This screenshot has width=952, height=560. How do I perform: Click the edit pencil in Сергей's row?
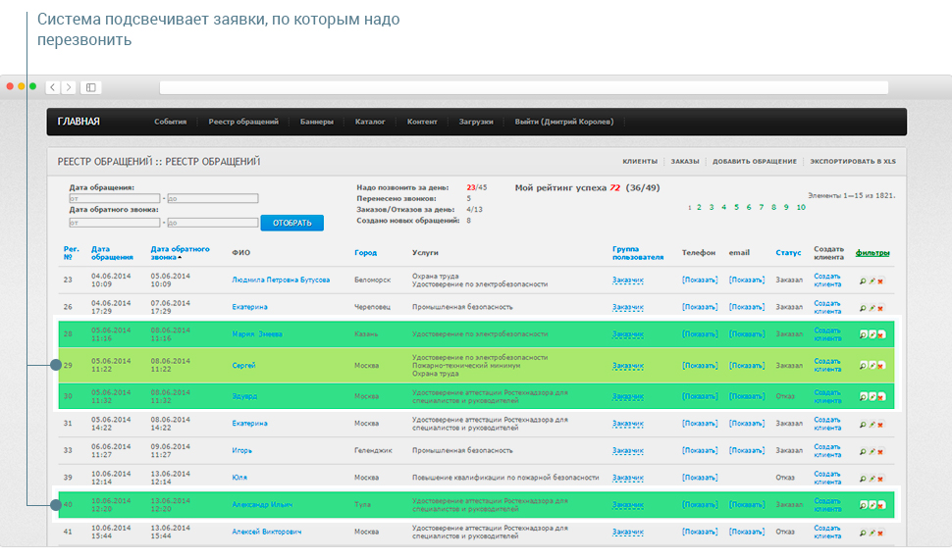tap(872, 366)
